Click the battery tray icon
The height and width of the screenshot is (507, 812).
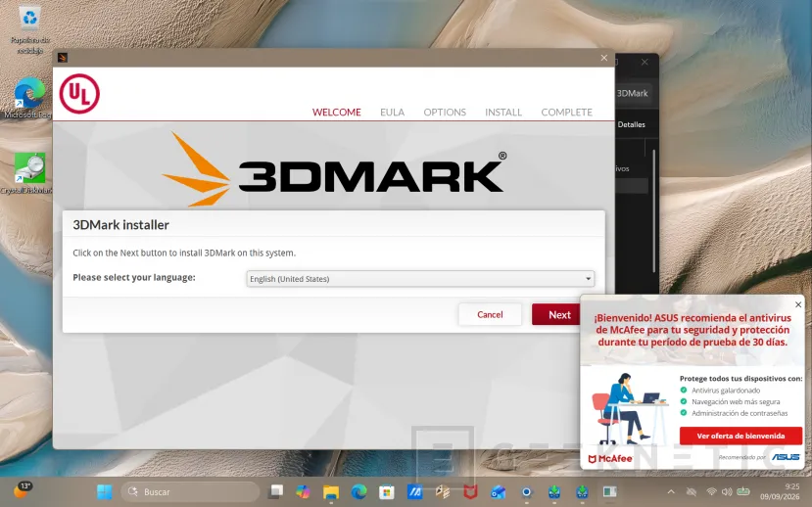(743, 491)
